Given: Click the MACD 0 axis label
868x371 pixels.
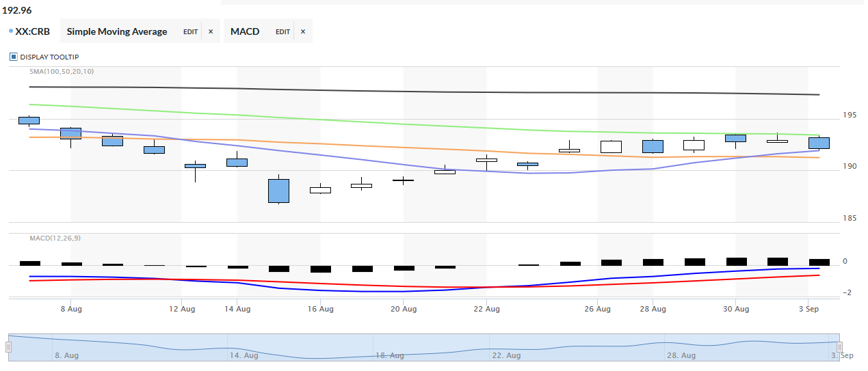Looking at the screenshot, I should pyautogui.click(x=846, y=262).
